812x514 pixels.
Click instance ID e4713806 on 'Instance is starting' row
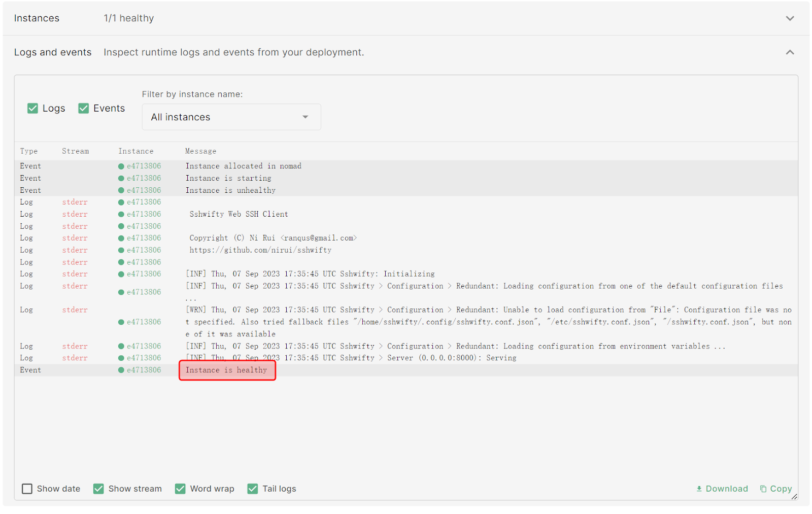click(x=144, y=178)
